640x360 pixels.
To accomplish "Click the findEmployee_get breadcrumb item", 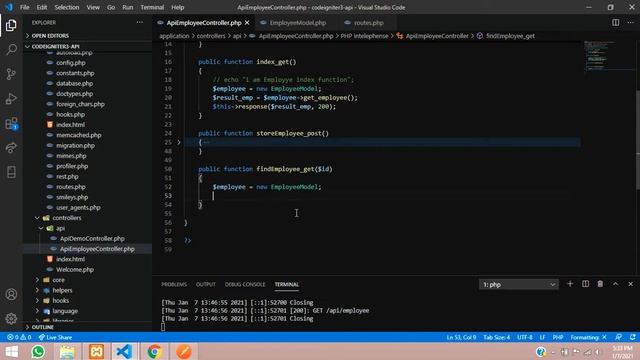I will (510, 36).
